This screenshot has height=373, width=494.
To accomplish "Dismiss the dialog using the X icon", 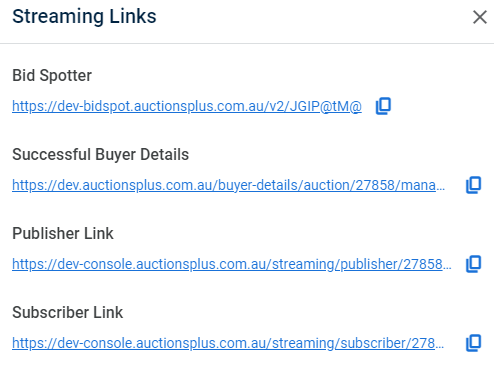I will pyautogui.click(x=480, y=17).
